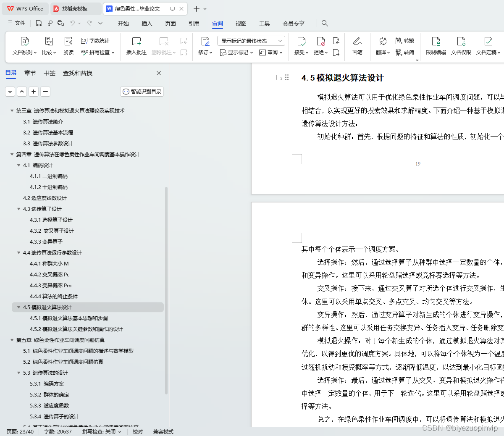The width and height of the screenshot is (504, 436).
Task: Click the 比较 compare documents icon
Action: click(x=49, y=41)
